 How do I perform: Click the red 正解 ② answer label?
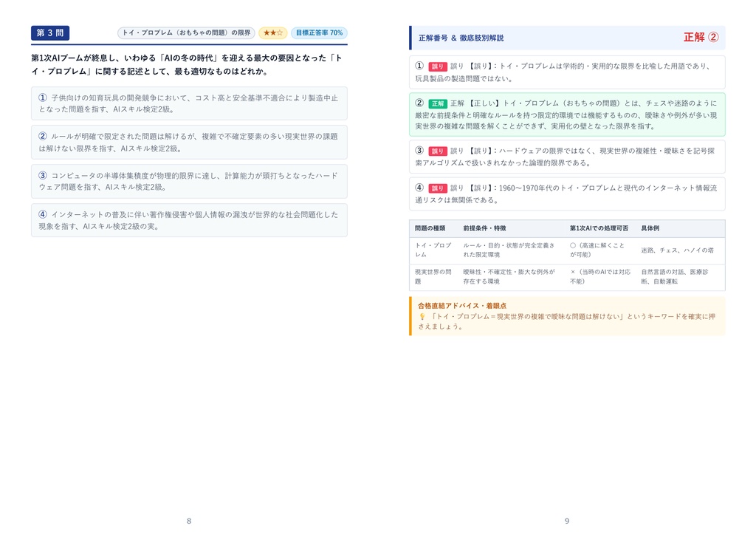(x=701, y=37)
